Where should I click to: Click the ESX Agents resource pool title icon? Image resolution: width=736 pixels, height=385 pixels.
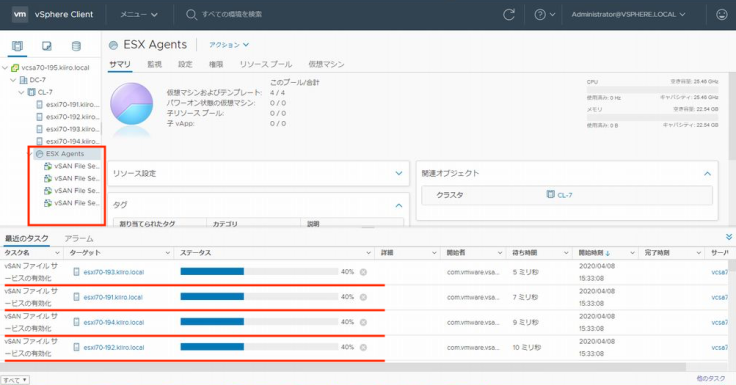tap(113, 45)
